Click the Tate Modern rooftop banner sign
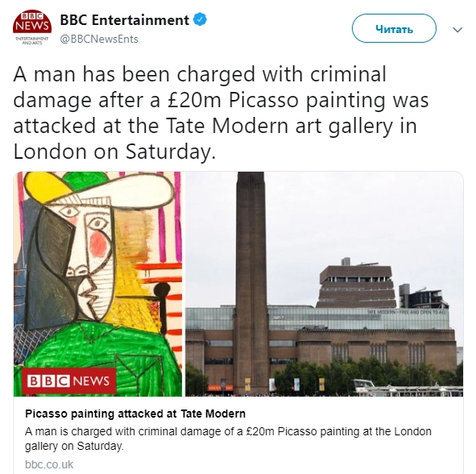Image resolution: width=476 pixels, height=474 pixels. (407, 312)
